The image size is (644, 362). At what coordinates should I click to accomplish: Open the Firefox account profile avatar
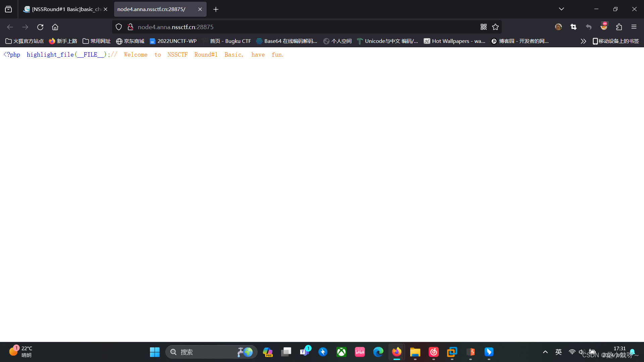point(558,27)
